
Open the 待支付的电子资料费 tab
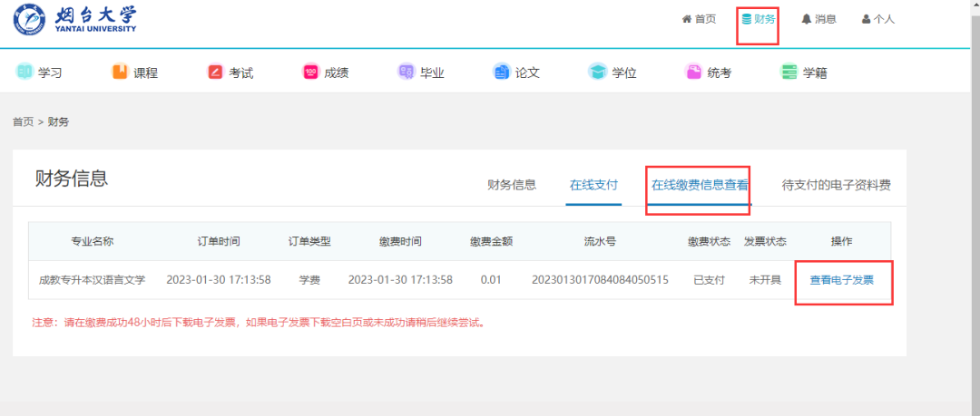[836, 185]
